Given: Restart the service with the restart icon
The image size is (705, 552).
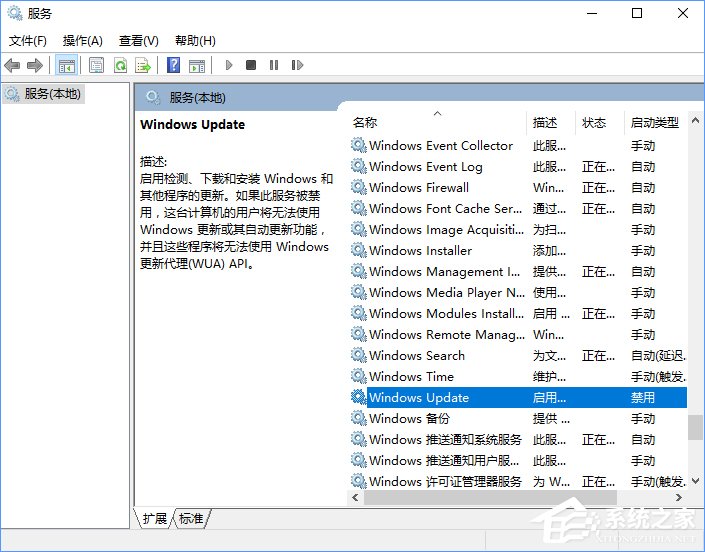Looking at the screenshot, I should [297, 66].
